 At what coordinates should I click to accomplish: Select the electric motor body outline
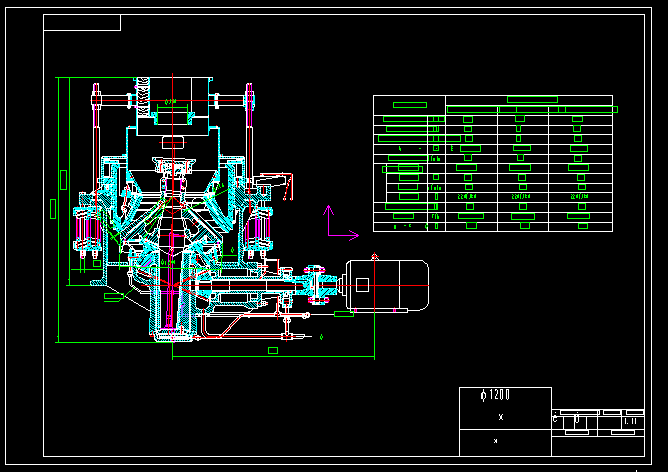tap(392, 284)
